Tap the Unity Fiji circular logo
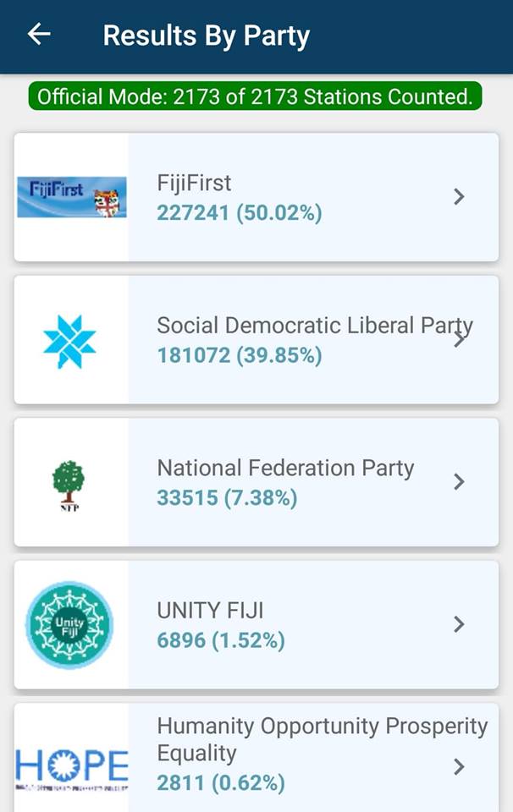The width and height of the screenshot is (513, 812). point(69,624)
